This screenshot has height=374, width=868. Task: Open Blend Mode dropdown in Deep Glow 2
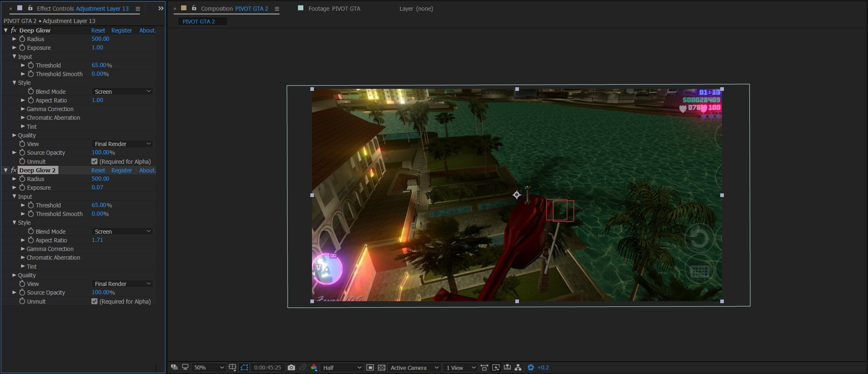coord(122,232)
